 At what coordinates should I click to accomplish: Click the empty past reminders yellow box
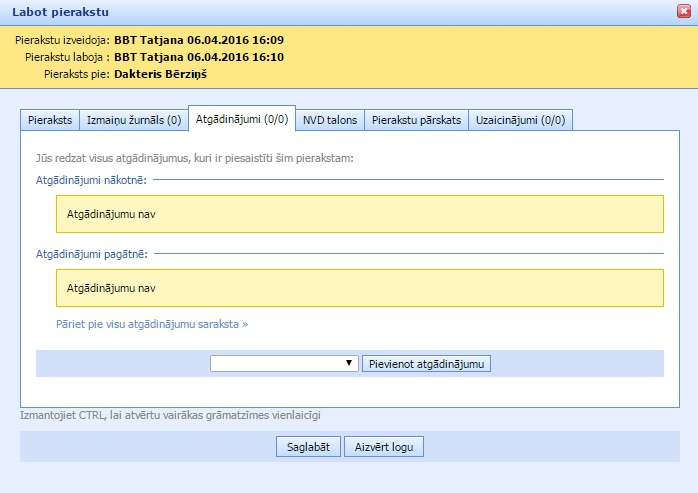tap(359, 288)
